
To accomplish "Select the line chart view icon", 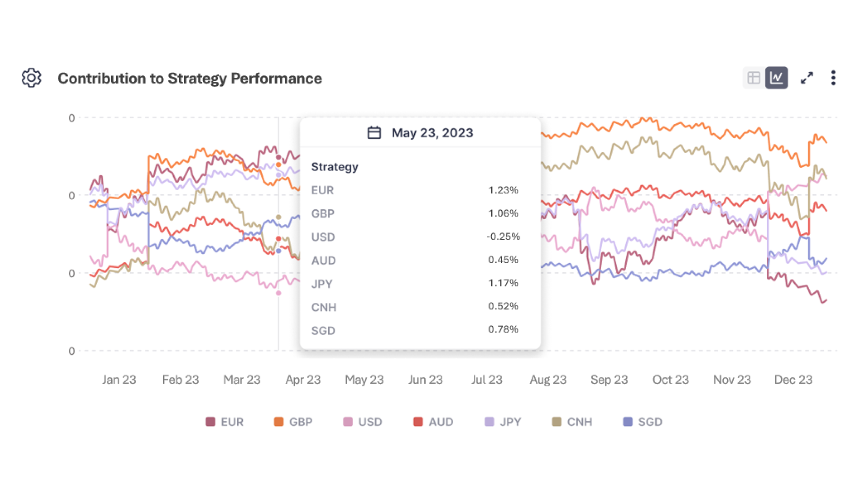I will pyautogui.click(x=776, y=78).
